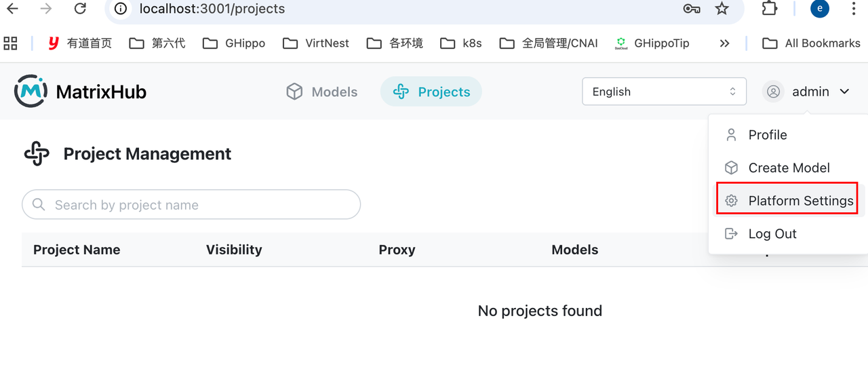Open the All Bookmarks folder
868x388 pixels.
[811, 43]
